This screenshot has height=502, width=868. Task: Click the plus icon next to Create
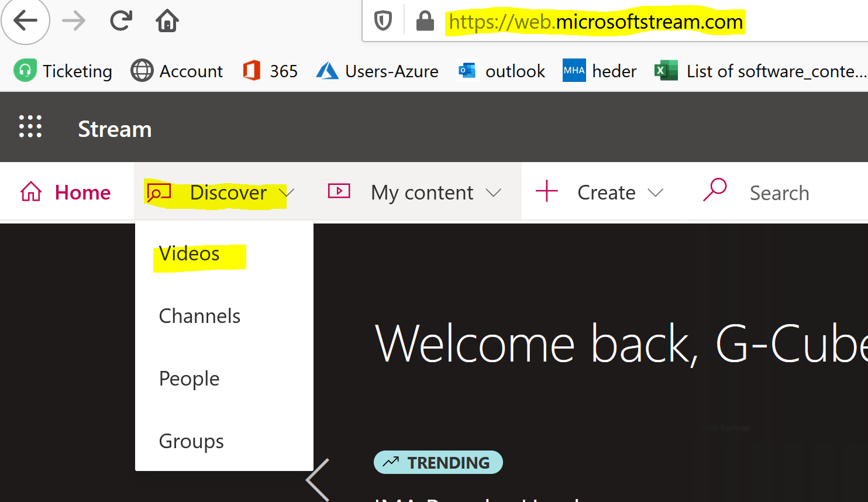[547, 191]
